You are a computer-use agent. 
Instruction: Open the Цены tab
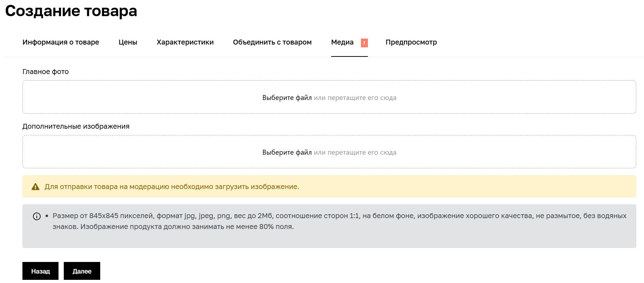pos(128,42)
